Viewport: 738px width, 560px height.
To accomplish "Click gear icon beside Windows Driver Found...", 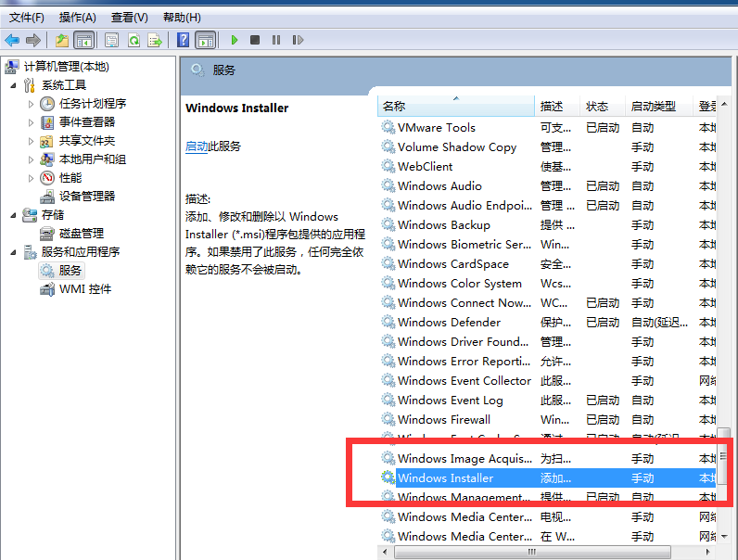I will click(x=388, y=341).
